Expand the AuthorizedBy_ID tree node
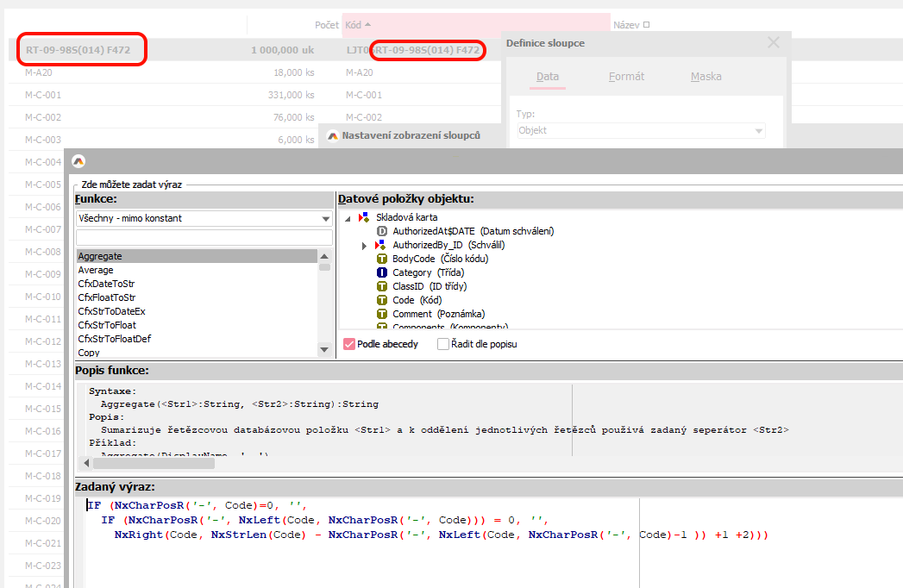 365,246
